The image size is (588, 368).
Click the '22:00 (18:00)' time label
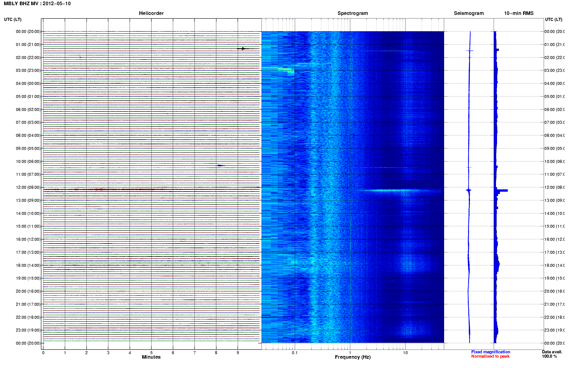coord(28,317)
